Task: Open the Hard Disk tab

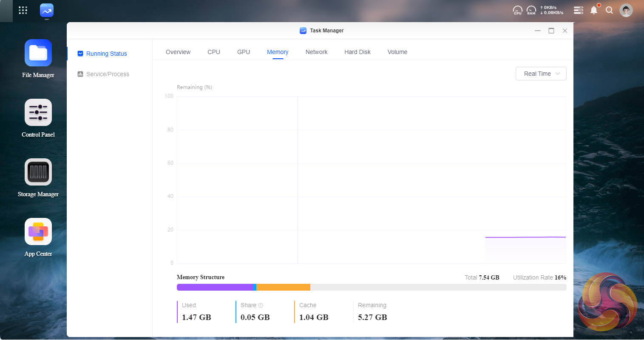Action: (x=357, y=52)
